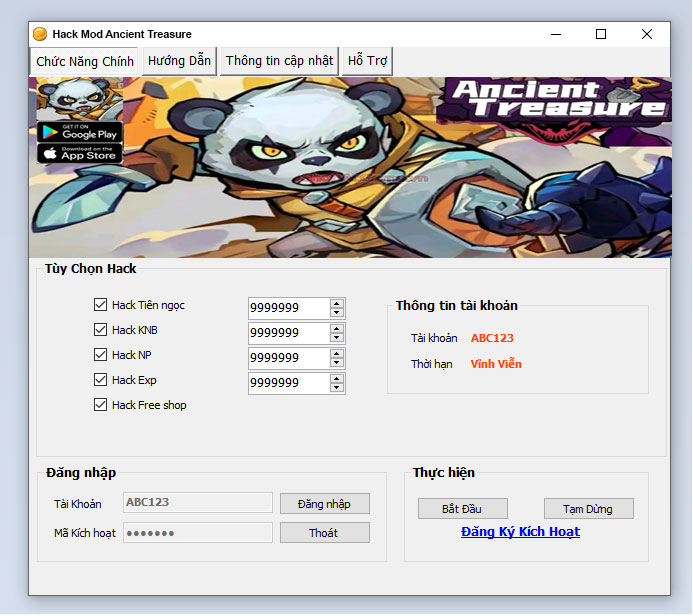Toggle the Hack Free shop checkbox

coord(100,405)
